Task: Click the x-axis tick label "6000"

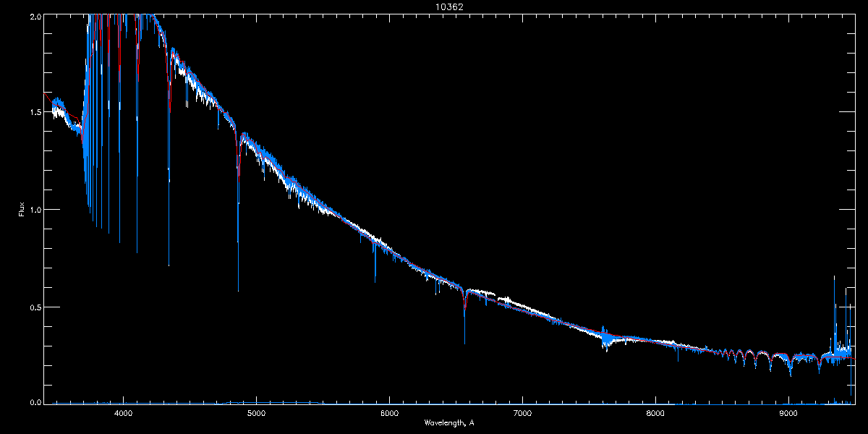Action: 389,413
